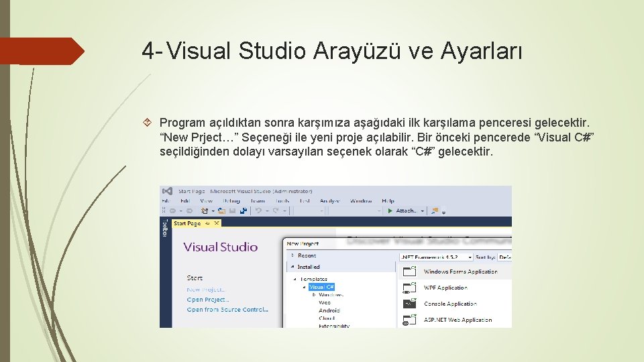Image resolution: width=644 pixels, height=362 pixels.
Task: Click the Console Application template icon
Action: [x=409, y=303]
